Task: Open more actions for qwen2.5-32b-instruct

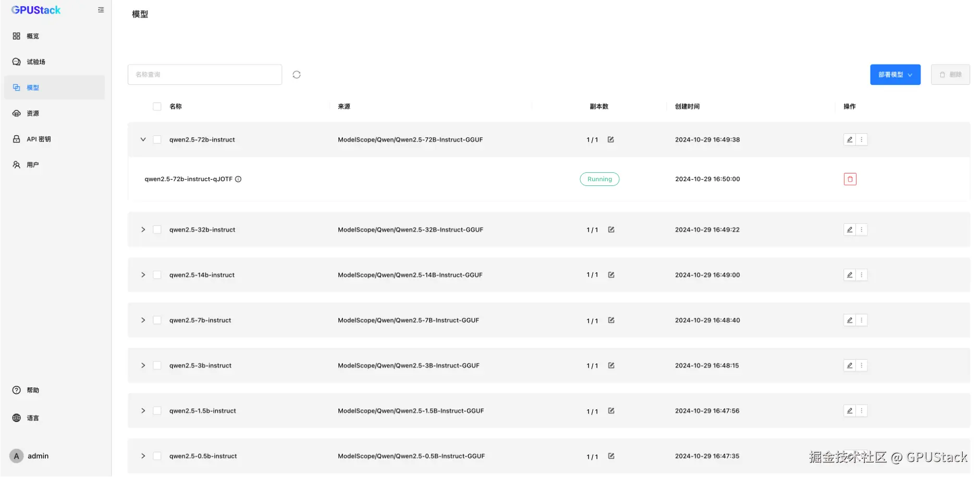Action: point(862,230)
